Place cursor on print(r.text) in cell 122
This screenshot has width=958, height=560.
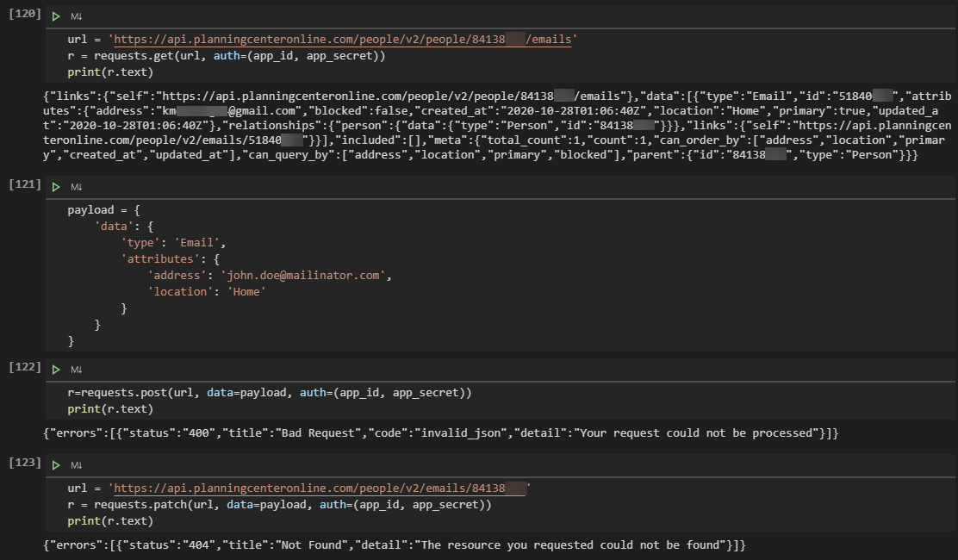110,409
